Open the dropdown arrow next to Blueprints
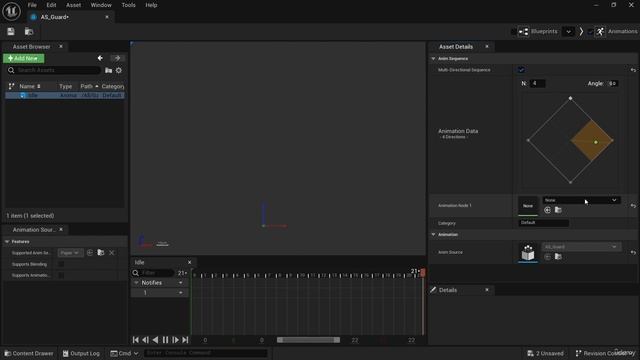 pos(568,31)
